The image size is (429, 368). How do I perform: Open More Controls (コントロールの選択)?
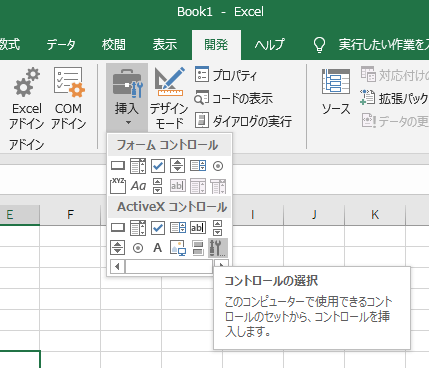218,248
